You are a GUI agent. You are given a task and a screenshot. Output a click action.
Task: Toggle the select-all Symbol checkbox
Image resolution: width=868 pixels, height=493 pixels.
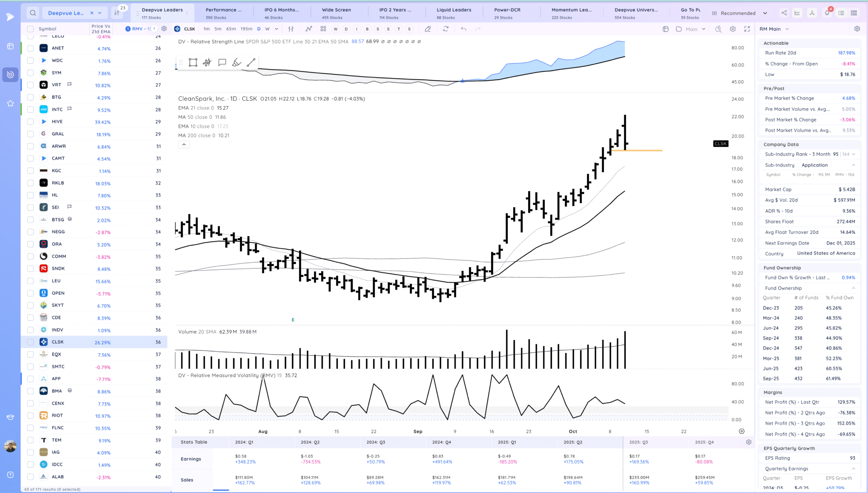(31, 29)
